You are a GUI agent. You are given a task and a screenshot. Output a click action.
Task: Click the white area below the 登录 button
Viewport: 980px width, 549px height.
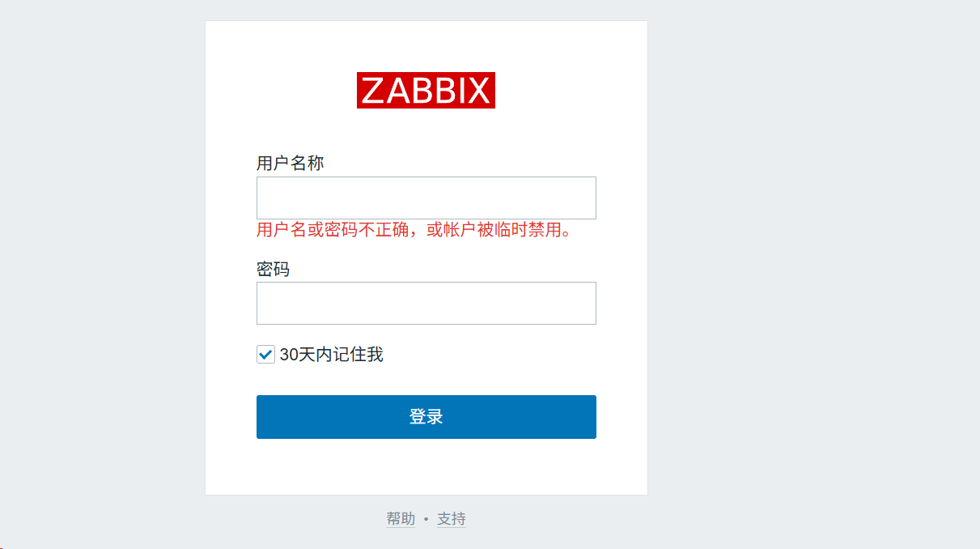[426, 467]
